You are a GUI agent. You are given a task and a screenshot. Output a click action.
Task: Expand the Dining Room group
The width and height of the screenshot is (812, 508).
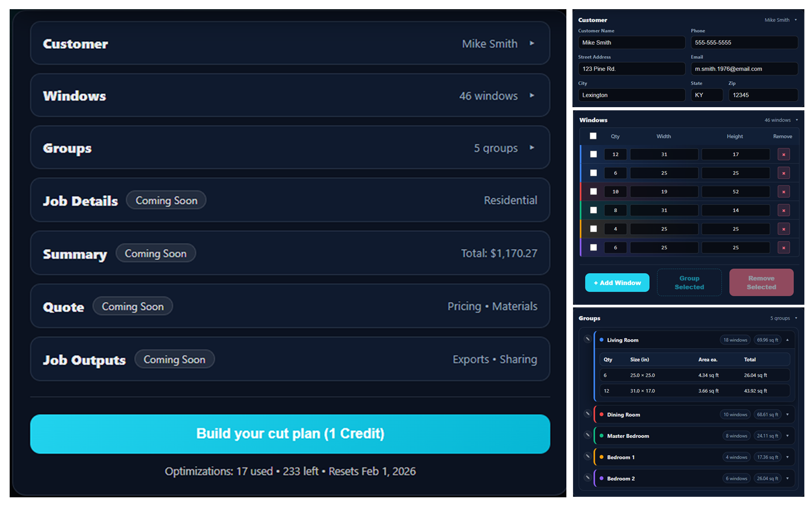click(x=788, y=414)
